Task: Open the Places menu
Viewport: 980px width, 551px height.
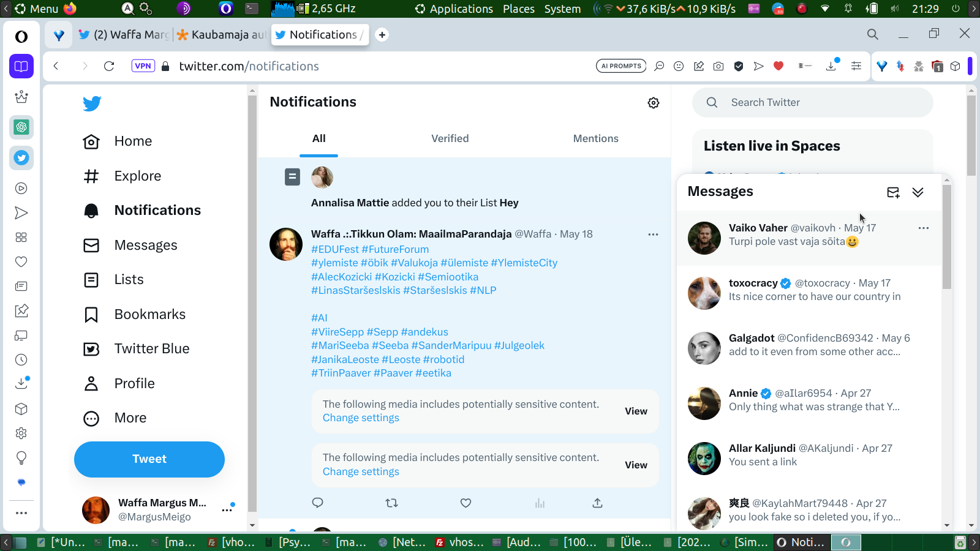Action: (519, 9)
